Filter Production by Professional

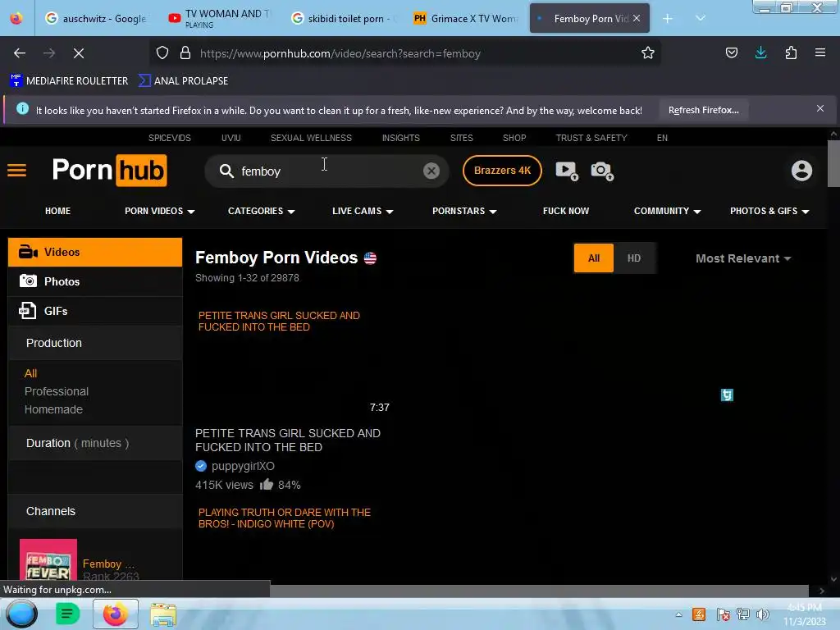57,391
